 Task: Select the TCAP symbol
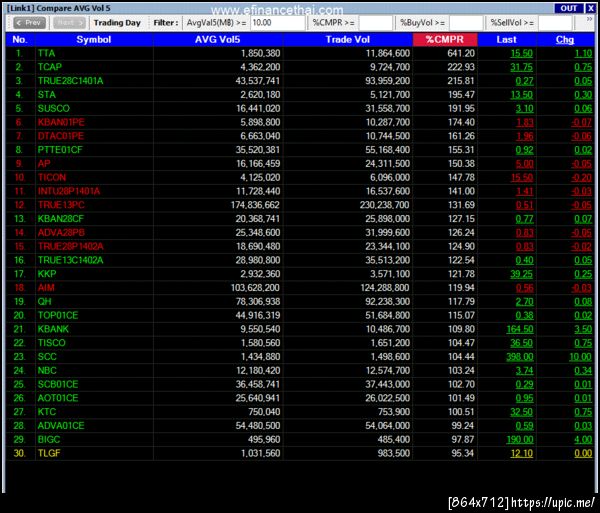(50, 67)
